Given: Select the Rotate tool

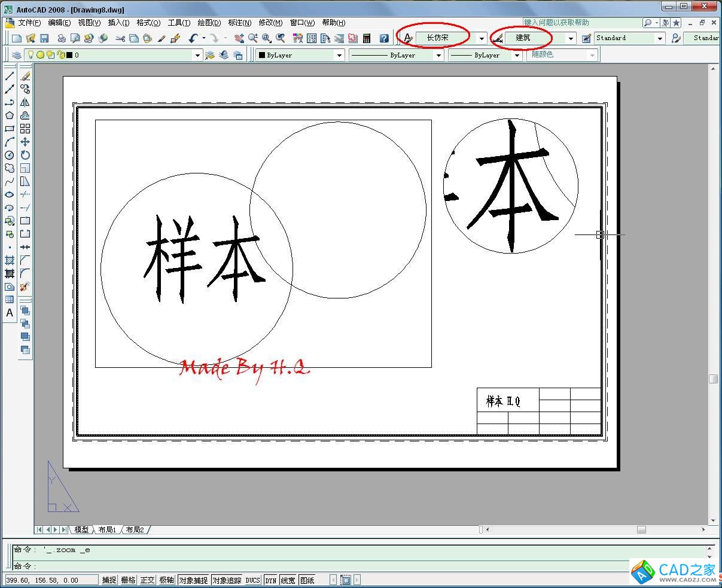Looking at the screenshot, I should point(25,155).
